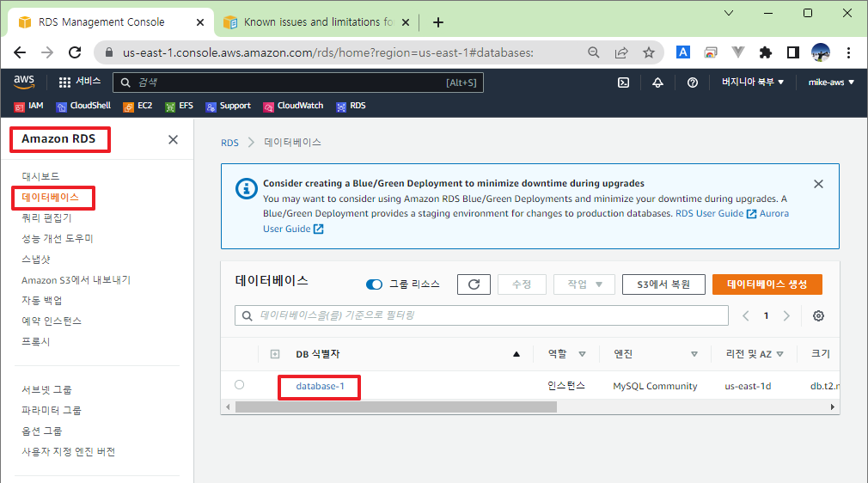Open CloudShell shortcut in favorites bar
868x483 pixels.
[x=83, y=106]
